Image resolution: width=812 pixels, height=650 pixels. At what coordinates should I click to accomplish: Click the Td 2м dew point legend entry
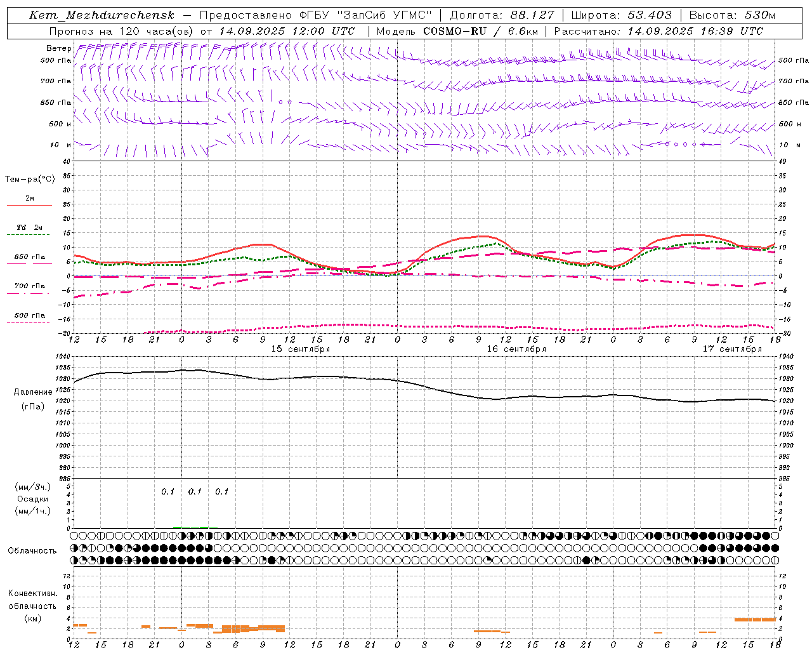(30, 227)
